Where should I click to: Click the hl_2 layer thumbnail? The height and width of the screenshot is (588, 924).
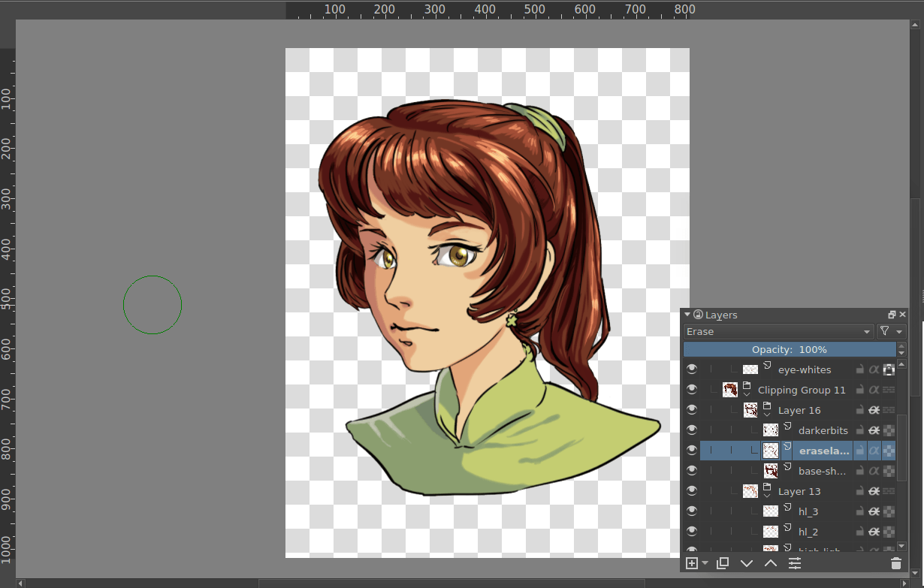point(770,532)
